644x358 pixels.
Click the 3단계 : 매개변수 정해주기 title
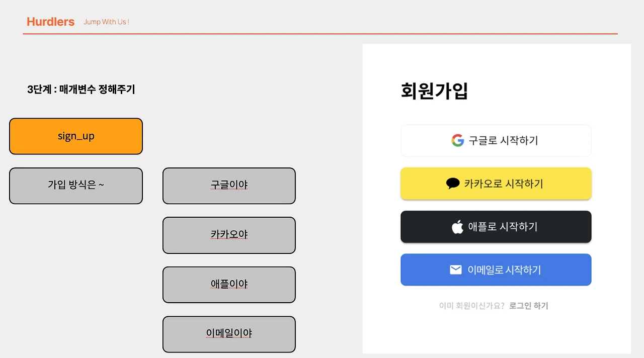click(x=81, y=89)
